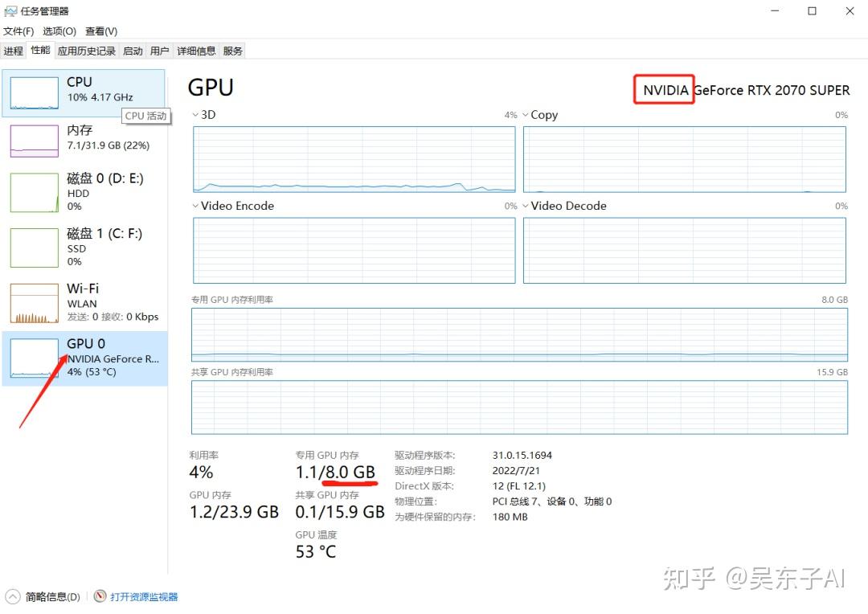
Task: Click the 'HDD' label under 磁盘 0
Action: pyautogui.click(x=78, y=194)
